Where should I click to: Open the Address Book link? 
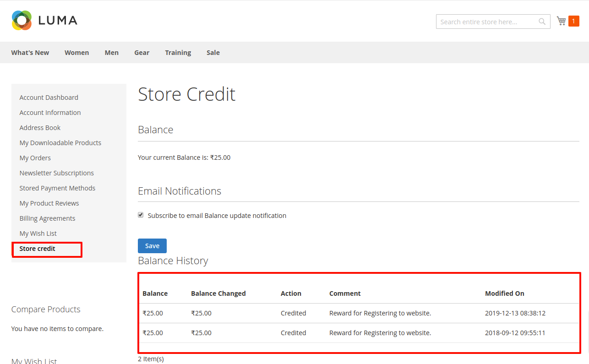(x=40, y=128)
